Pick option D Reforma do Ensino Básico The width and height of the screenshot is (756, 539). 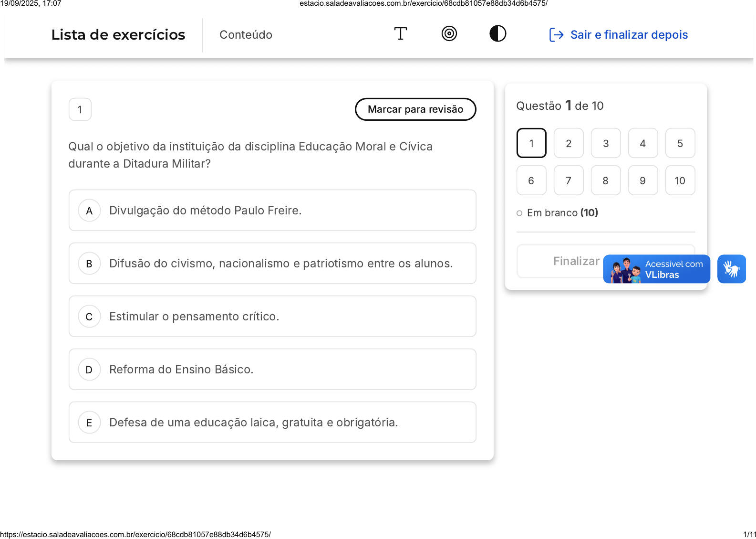coord(272,370)
